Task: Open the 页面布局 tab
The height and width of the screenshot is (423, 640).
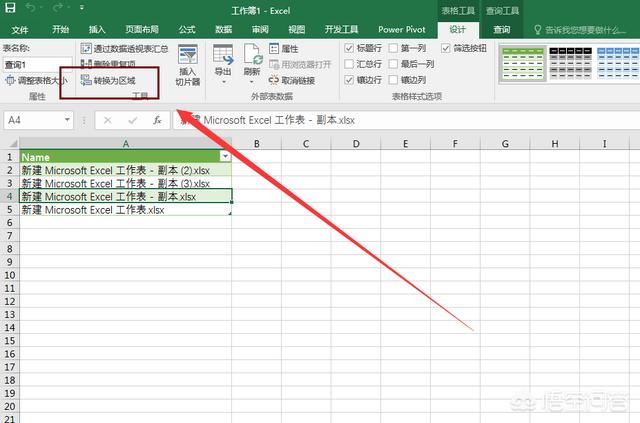Action: pos(142,29)
